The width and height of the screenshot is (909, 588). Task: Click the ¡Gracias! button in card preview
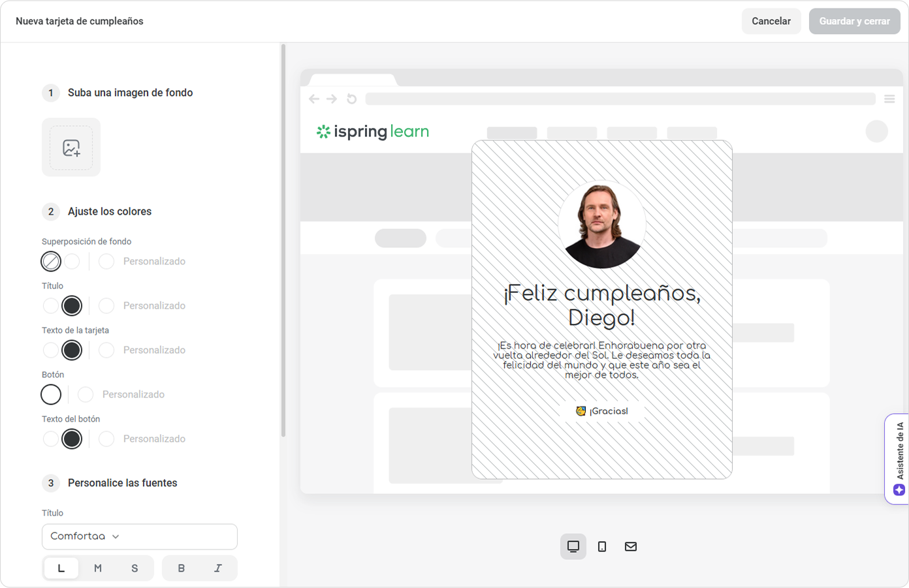[x=602, y=411]
